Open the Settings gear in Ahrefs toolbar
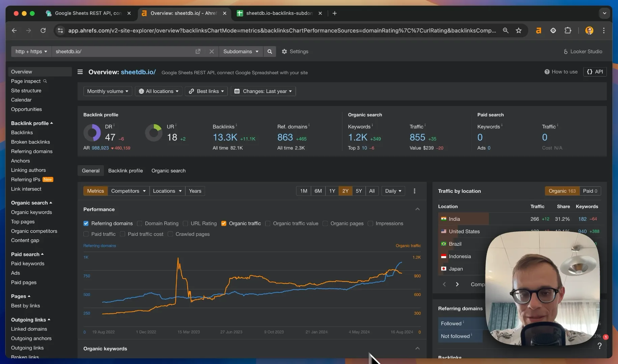 pyautogui.click(x=295, y=52)
